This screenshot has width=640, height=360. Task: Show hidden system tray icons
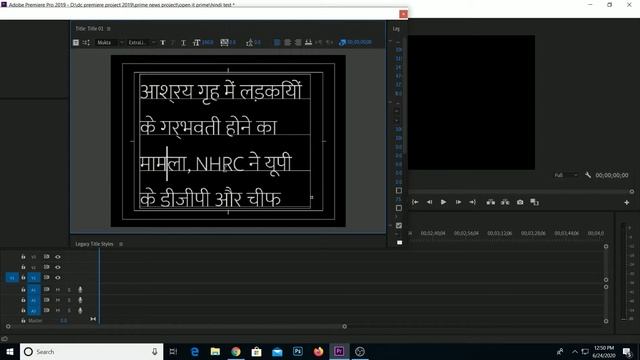(x=575, y=351)
